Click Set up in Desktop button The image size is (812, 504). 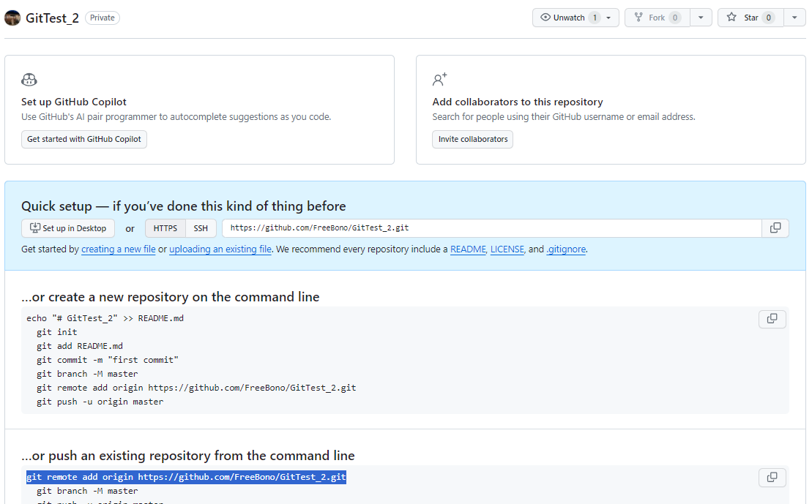[68, 228]
